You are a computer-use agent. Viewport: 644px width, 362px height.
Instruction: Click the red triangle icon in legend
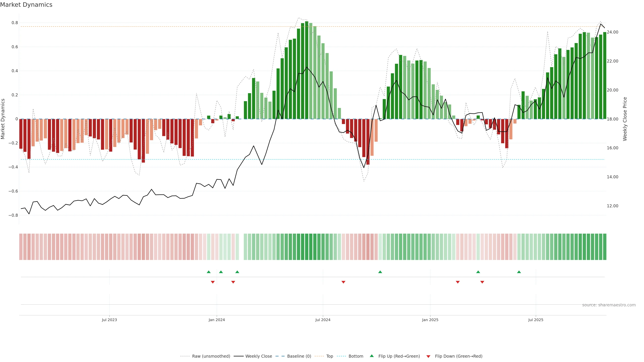(428, 356)
